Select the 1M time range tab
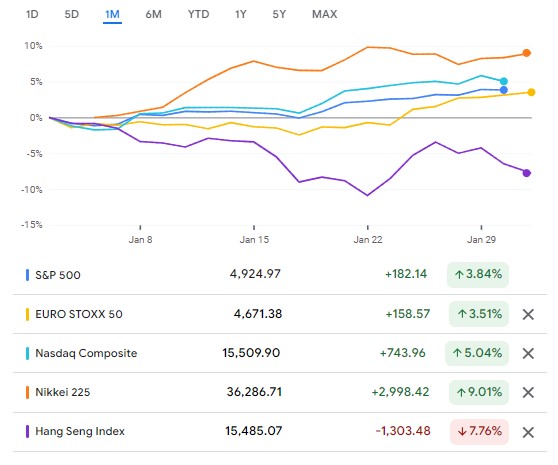This screenshot has width=558, height=465. pyautogui.click(x=112, y=15)
